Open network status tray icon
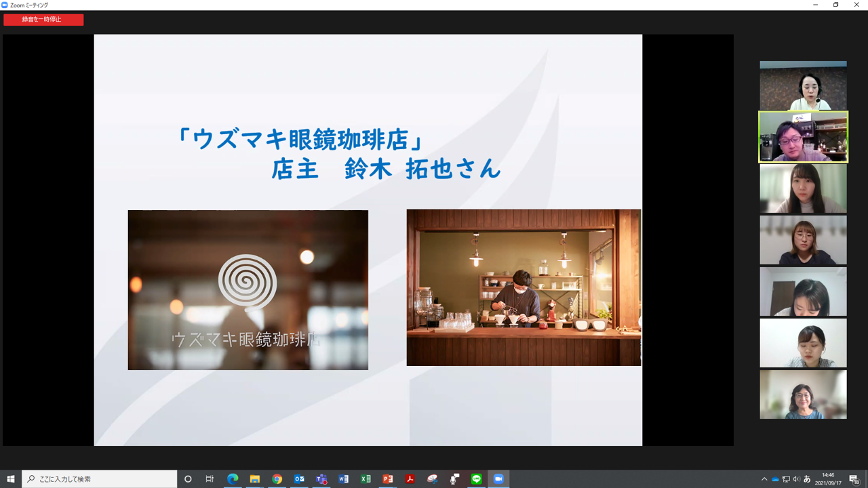This screenshot has width=868, height=488. (786, 479)
